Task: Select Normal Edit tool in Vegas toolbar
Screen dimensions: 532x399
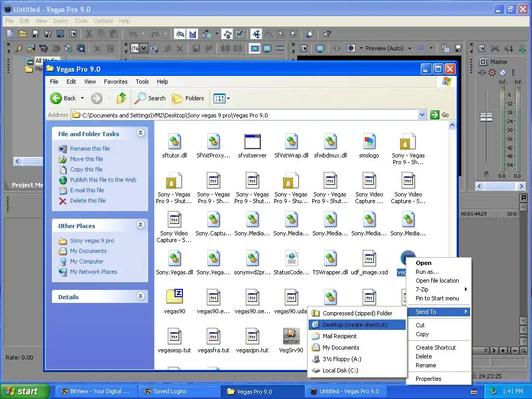Action: click(257, 34)
